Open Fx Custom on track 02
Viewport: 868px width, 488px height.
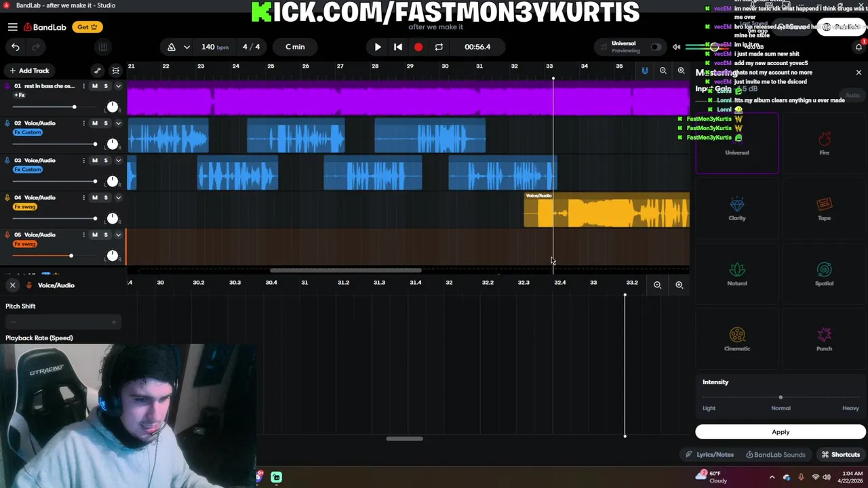pos(28,132)
